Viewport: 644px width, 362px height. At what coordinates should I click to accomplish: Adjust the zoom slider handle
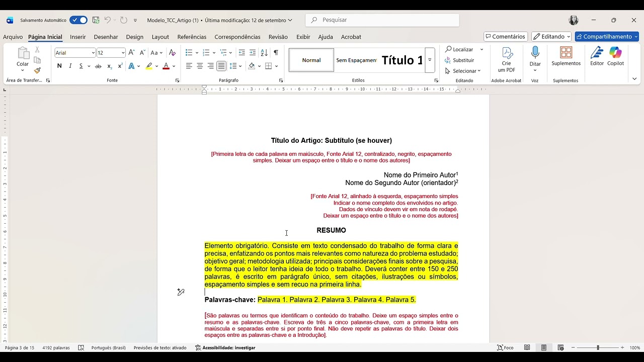[598, 348]
